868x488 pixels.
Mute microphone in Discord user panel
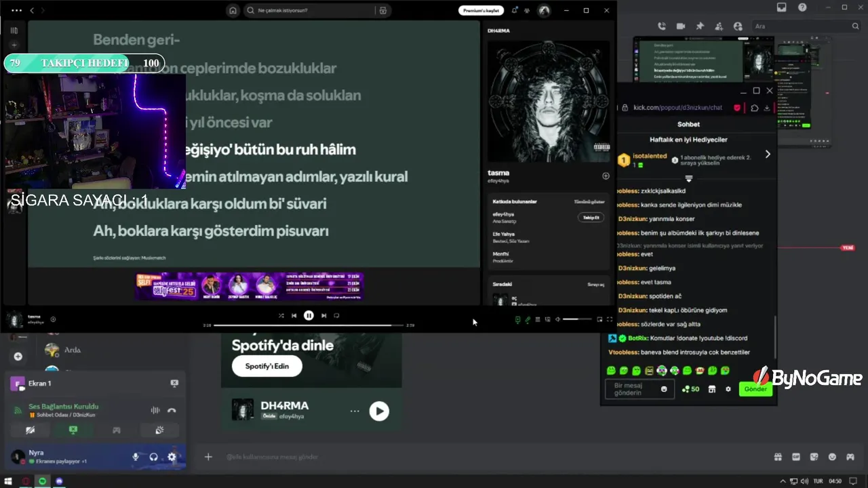click(x=136, y=457)
